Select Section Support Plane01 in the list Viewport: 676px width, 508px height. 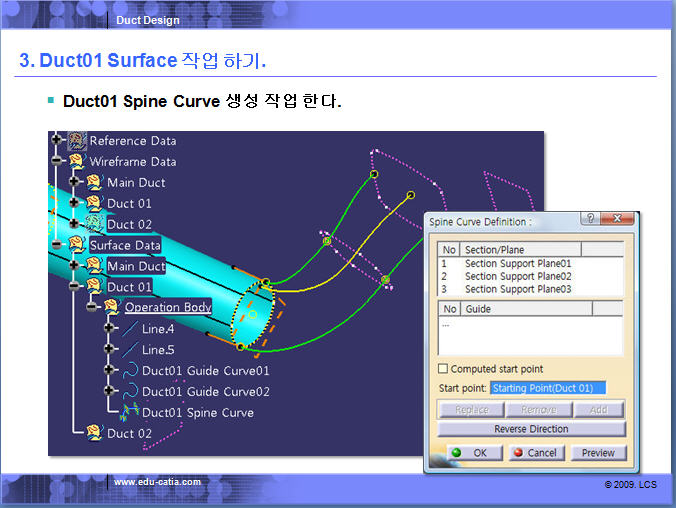(x=518, y=264)
